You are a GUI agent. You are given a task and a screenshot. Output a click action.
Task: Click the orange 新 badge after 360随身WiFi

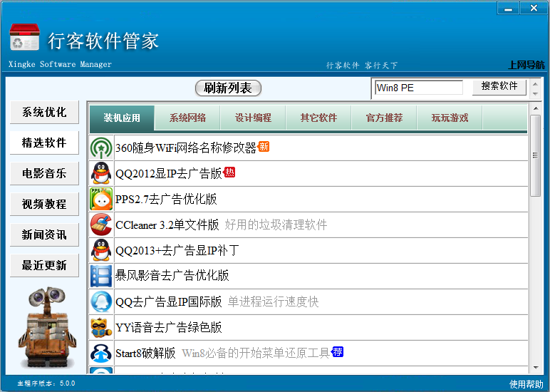(264, 146)
